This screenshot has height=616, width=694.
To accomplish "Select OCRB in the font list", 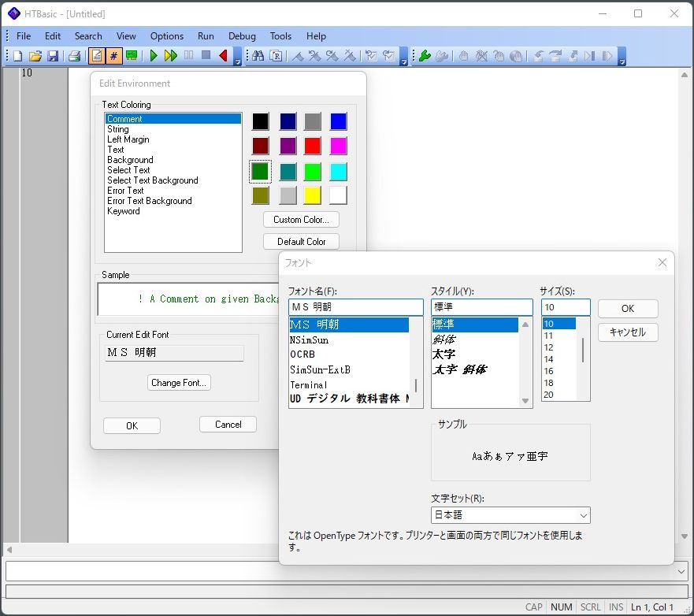I will [x=349, y=354].
